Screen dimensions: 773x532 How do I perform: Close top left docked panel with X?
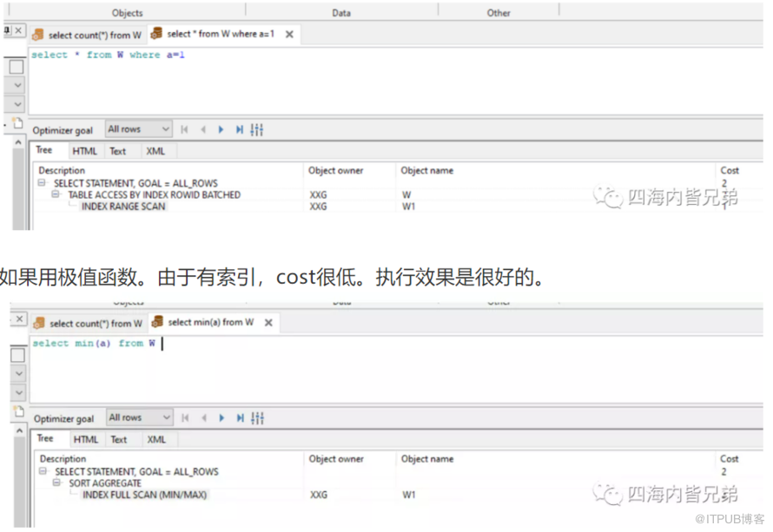pyautogui.click(x=18, y=30)
